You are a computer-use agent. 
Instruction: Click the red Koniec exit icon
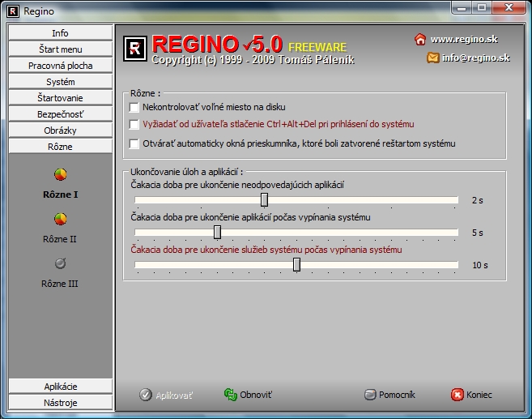pyautogui.click(x=457, y=395)
